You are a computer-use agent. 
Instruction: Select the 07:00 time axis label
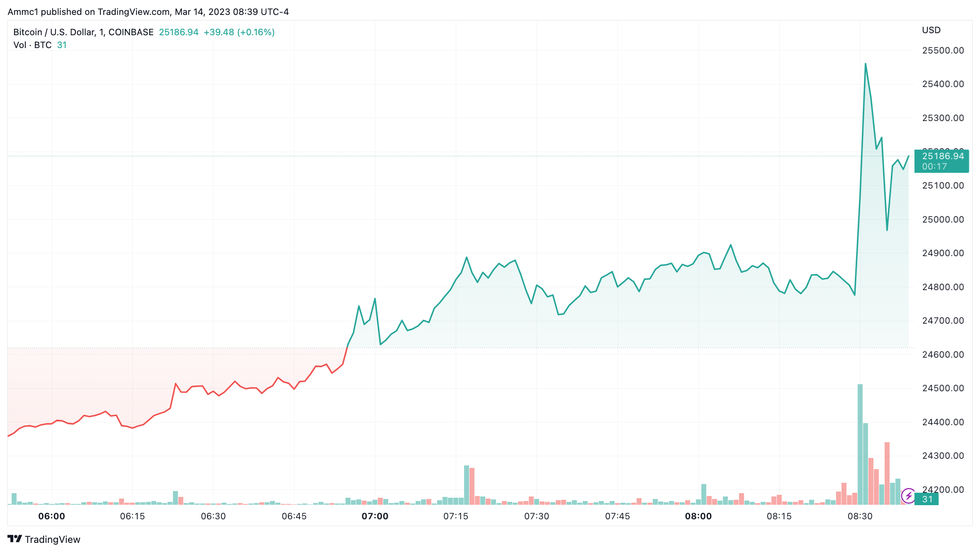pyautogui.click(x=375, y=516)
